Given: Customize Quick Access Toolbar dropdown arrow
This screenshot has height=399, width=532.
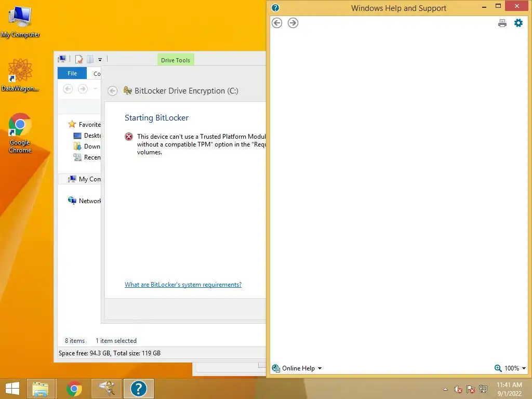Looking at the screenshot, I should click(100, 60).
